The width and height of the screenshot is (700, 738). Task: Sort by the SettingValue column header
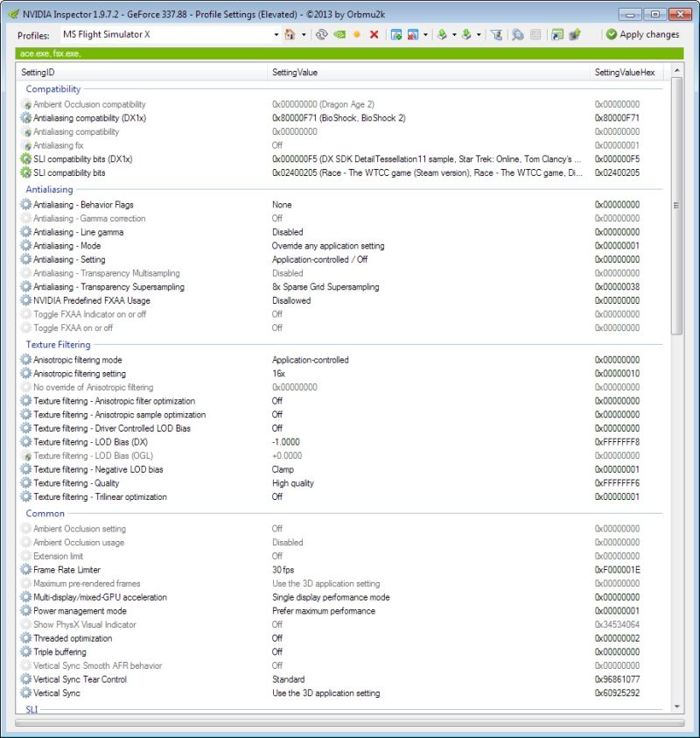[x=429, y=73]
